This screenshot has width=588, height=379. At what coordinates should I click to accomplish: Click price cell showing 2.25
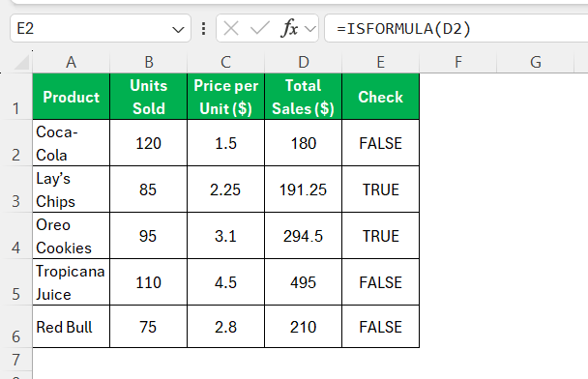[225, 189]
